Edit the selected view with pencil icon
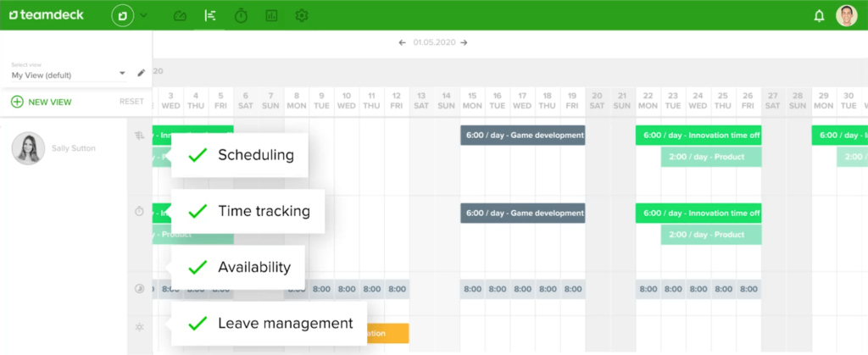This screenshot has height=355, width=868. point(141,74)
